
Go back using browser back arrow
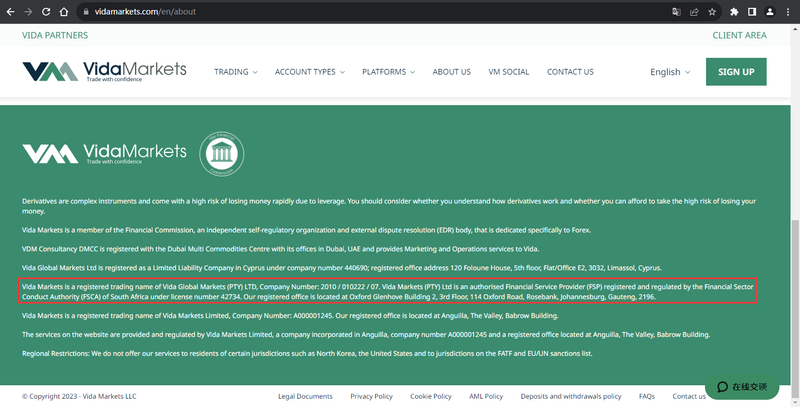(10, 12)
